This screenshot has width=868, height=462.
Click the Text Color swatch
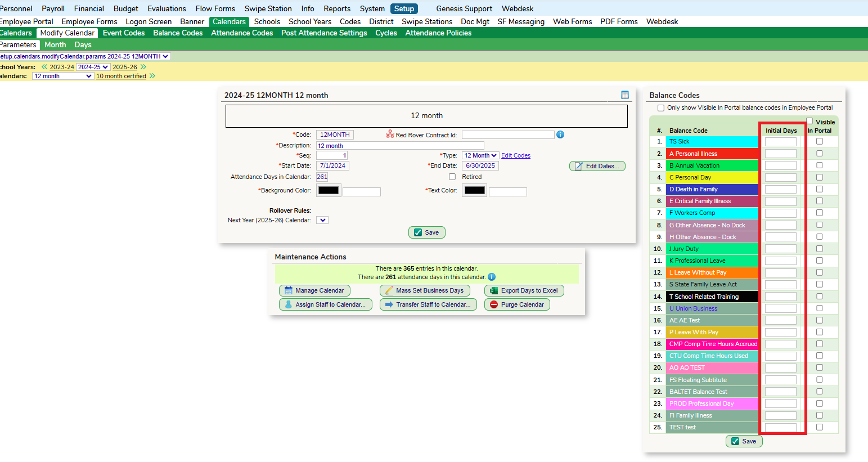point(474,190)
